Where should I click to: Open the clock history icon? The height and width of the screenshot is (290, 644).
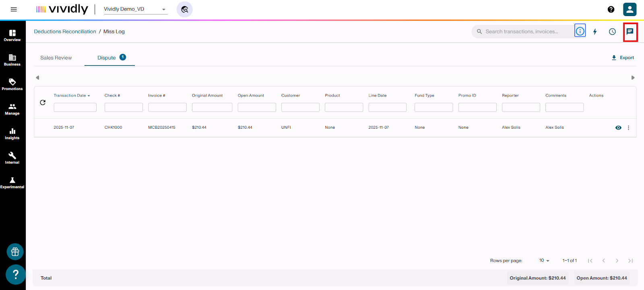[612, 31]
